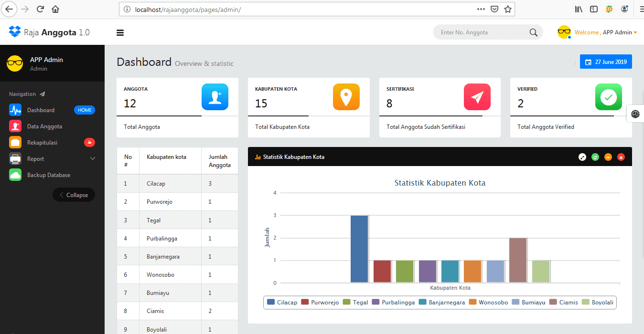644x334 pixels.
Task: Expand the statistics panel to fullscreen
Action: (x=582, y=157)
